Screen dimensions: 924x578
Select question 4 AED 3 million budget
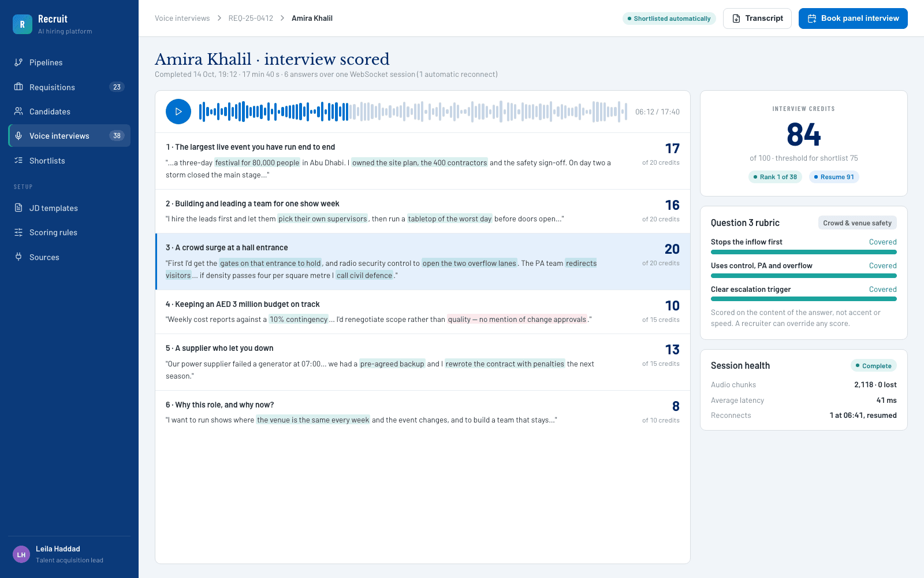pyautogui.click(x=423, y=312)
